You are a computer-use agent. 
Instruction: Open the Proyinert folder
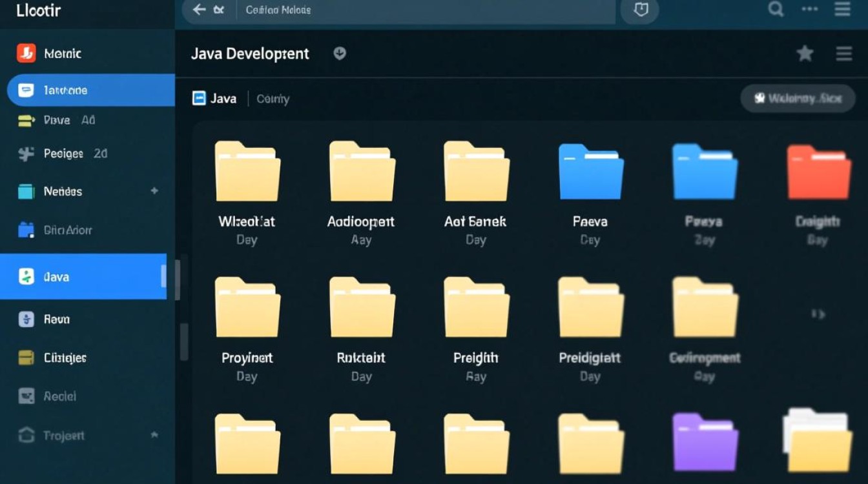(x=247, y=308)
